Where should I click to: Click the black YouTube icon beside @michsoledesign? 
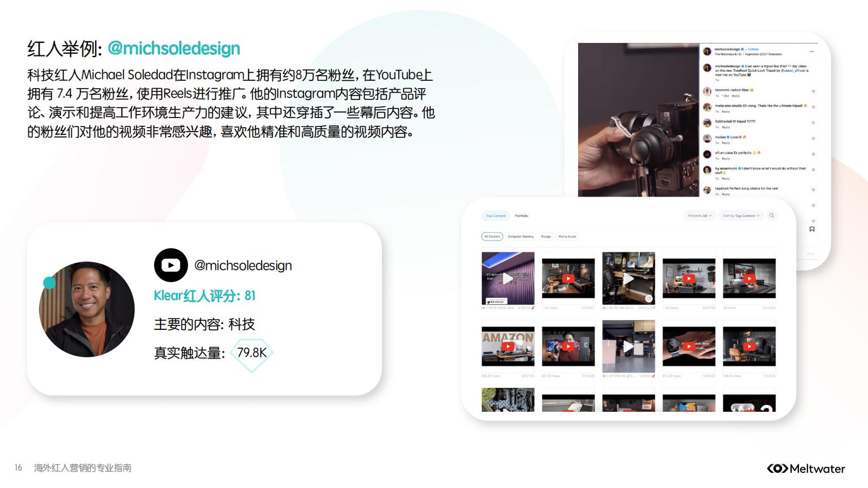[x=171, y=265]
